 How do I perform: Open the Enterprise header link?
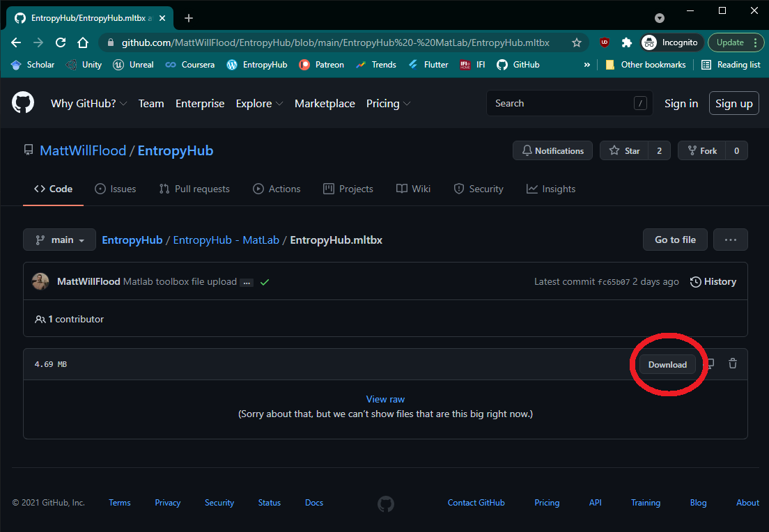coord(200,104)
